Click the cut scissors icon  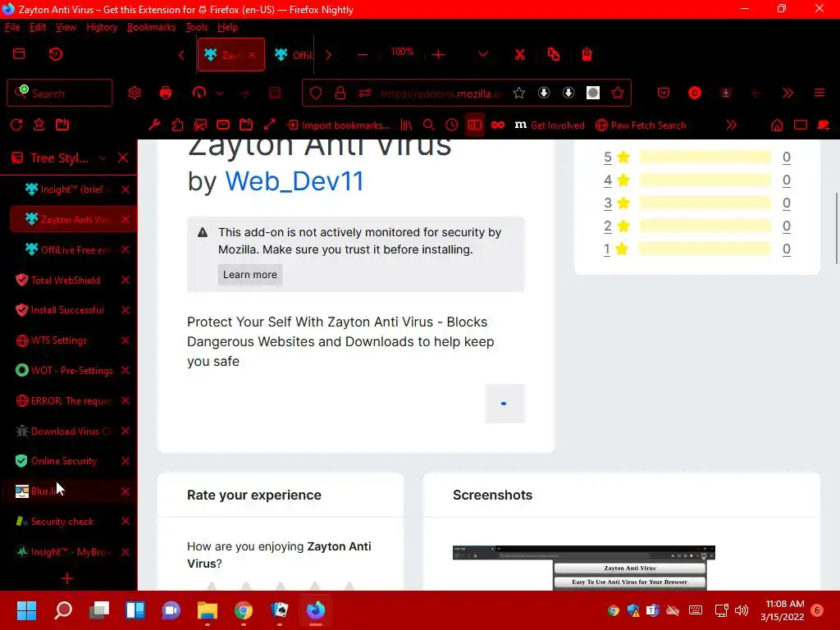click(519, 55)
